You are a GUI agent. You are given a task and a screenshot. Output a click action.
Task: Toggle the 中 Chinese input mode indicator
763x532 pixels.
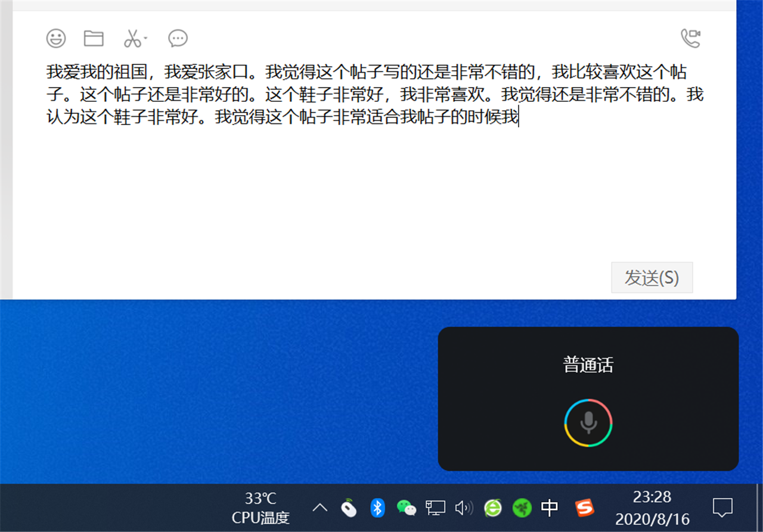[x=550, y=508]
